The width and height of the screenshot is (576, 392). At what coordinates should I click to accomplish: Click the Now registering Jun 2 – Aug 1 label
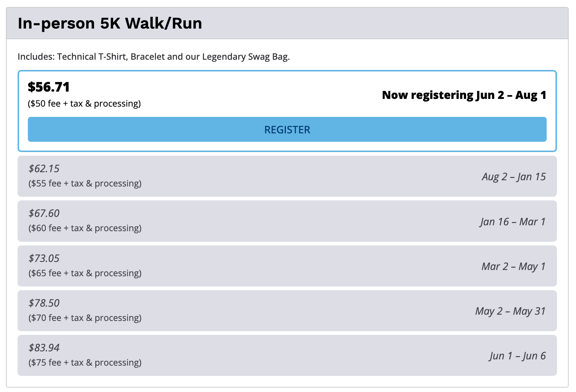pos(464,95)
